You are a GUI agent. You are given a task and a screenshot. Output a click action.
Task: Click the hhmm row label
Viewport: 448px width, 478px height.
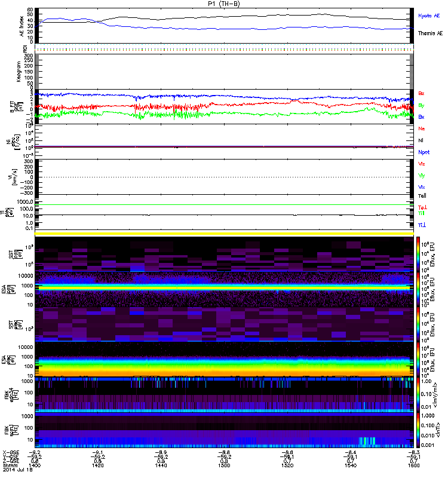pos(9,465)
